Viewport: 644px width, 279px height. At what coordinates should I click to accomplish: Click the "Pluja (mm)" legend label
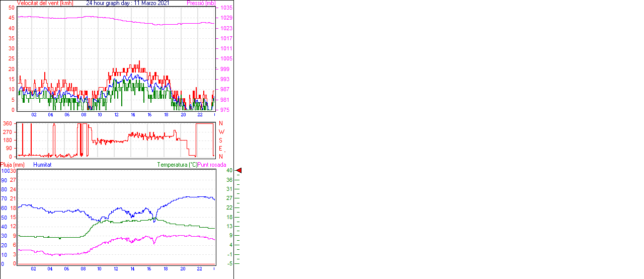pyautogui.click(x=13, y=165)
